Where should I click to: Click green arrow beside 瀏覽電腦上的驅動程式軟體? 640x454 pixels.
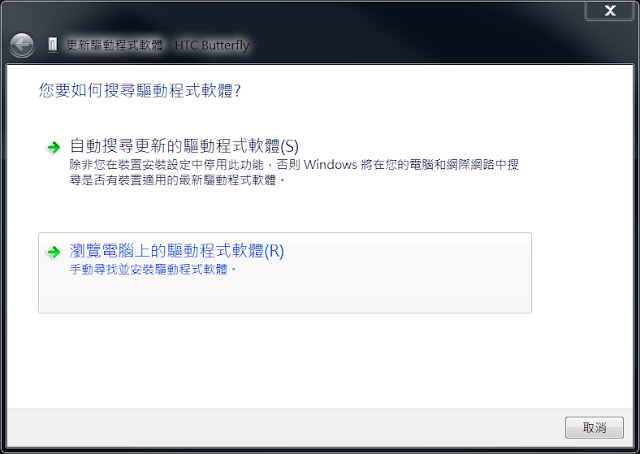pos(53,252)
